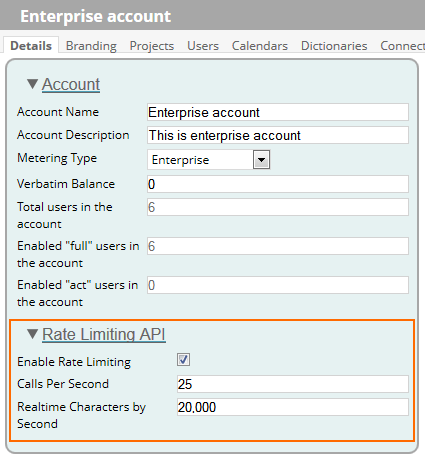Edit the Calls Per Second field
The width and height of the screenshot is (425, 459).
(293, 384)
